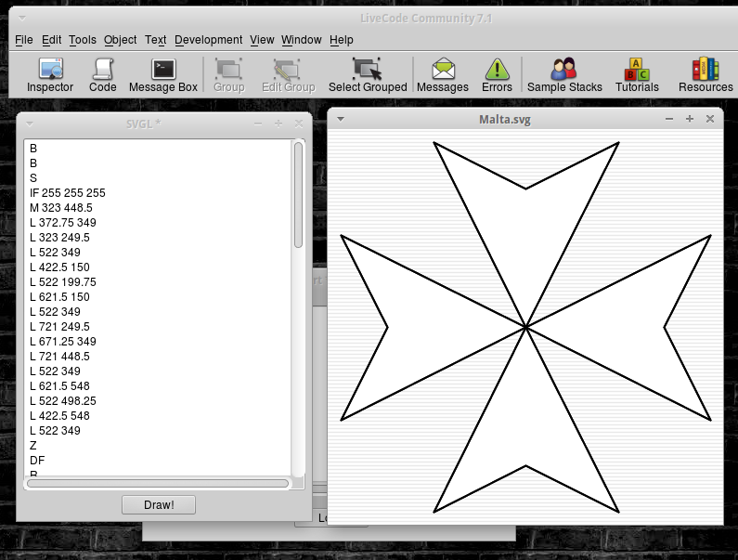The width and height of the screenshot is (738, 560).
Task: Click the 'IF 255 255 255' line in text field
Action: (x=68, y=193)
